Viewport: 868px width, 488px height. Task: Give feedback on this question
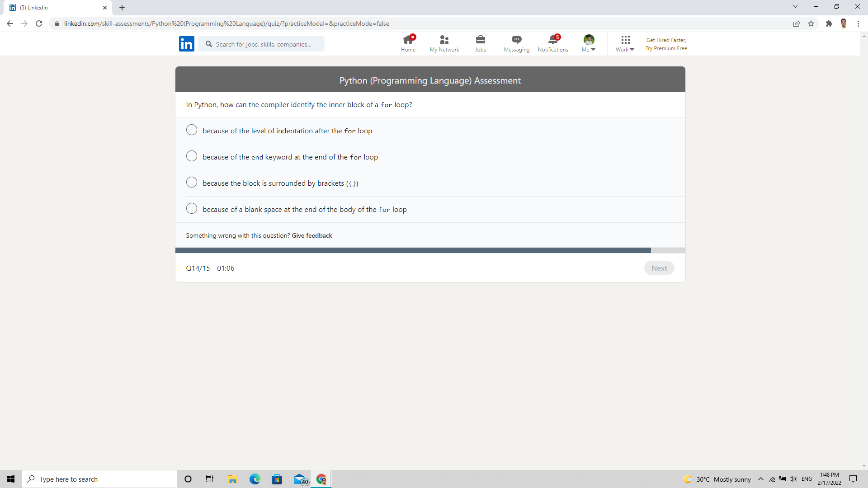click(x=311, y=235)
